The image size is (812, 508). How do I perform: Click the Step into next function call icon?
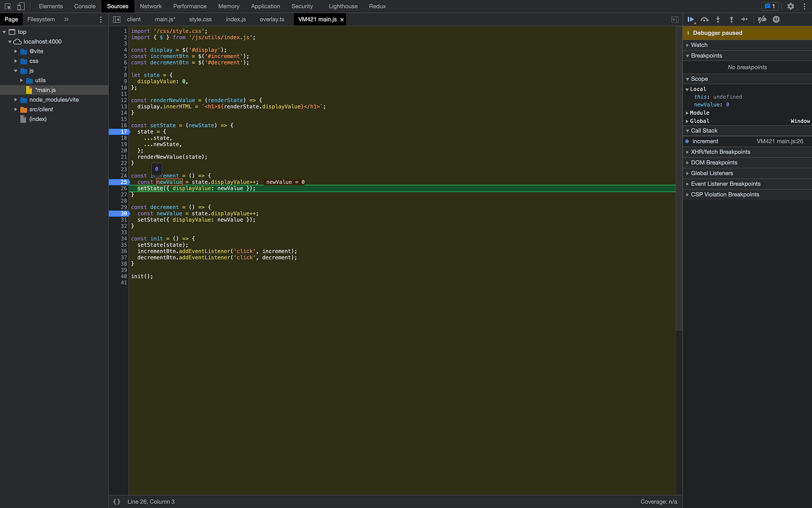[x=718, y=19]
